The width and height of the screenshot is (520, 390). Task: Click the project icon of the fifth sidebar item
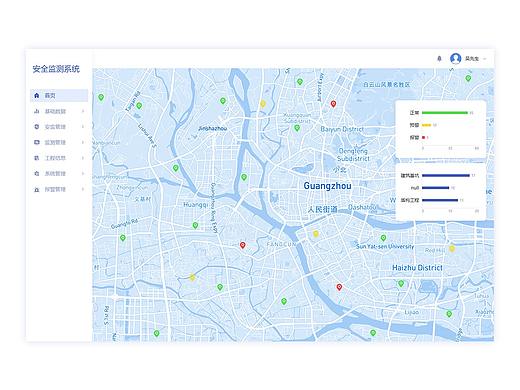[37, 158]
